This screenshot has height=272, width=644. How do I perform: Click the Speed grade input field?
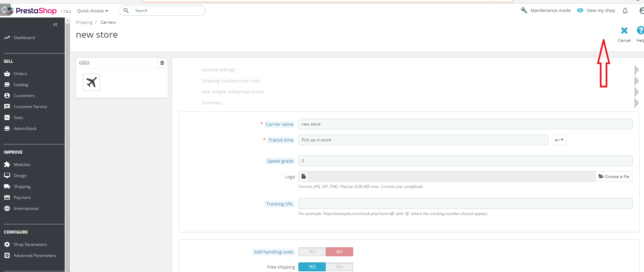[x=466, y=161]
